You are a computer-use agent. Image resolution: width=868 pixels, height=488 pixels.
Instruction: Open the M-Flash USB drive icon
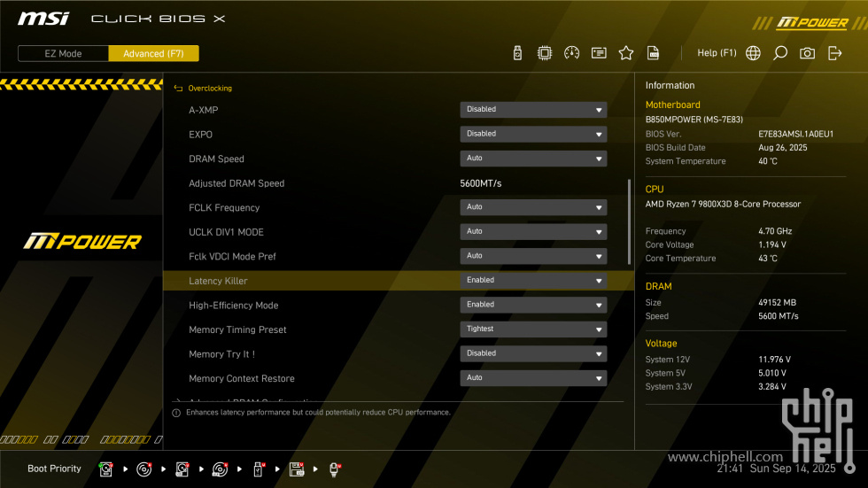click(517, 53)
